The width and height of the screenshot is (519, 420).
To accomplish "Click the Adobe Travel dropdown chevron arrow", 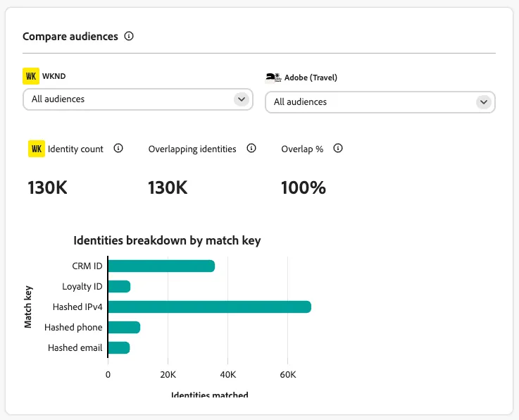I will tap(484, 102).
